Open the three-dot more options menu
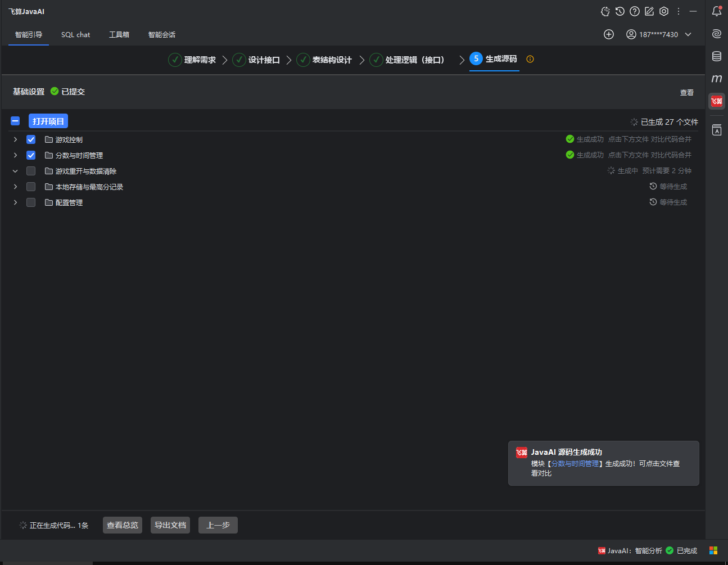This screenshot has height=565, width=728. click(x=679, y=11)
